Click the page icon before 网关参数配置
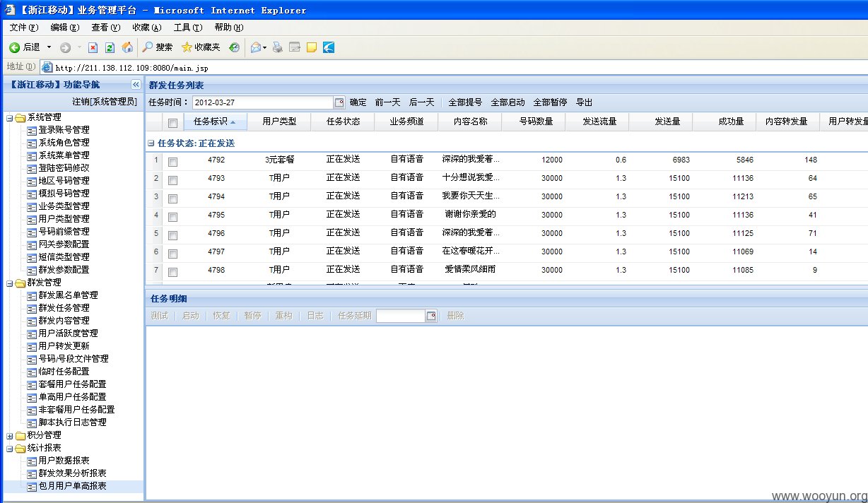The height and width of the screenshot is (503, 868). [32, 245]
